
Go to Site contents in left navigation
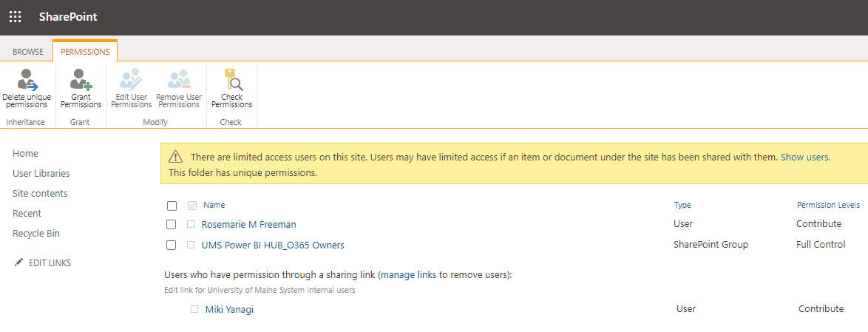click(x=40, y=194)
